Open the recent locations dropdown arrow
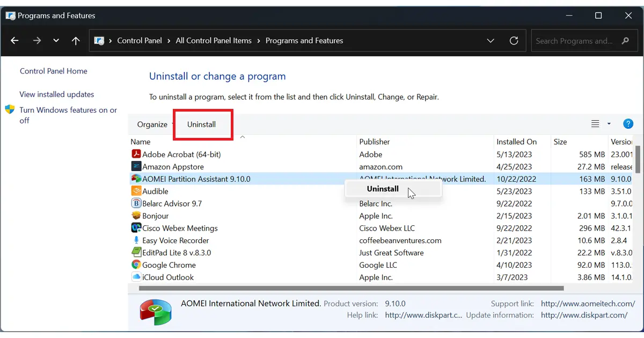Screen dimensions: 644x338 [56, 41]
